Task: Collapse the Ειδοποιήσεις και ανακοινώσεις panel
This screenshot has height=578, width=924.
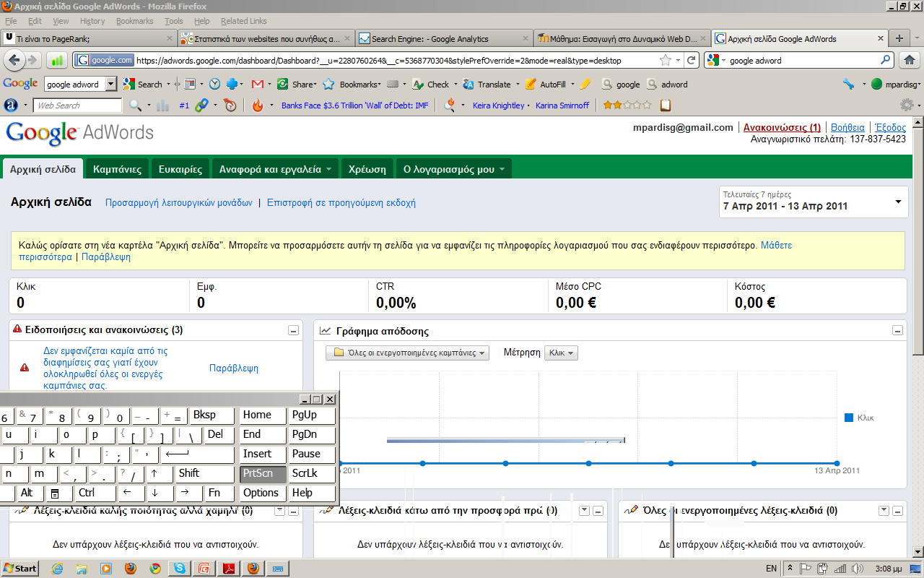Action: 294,331
